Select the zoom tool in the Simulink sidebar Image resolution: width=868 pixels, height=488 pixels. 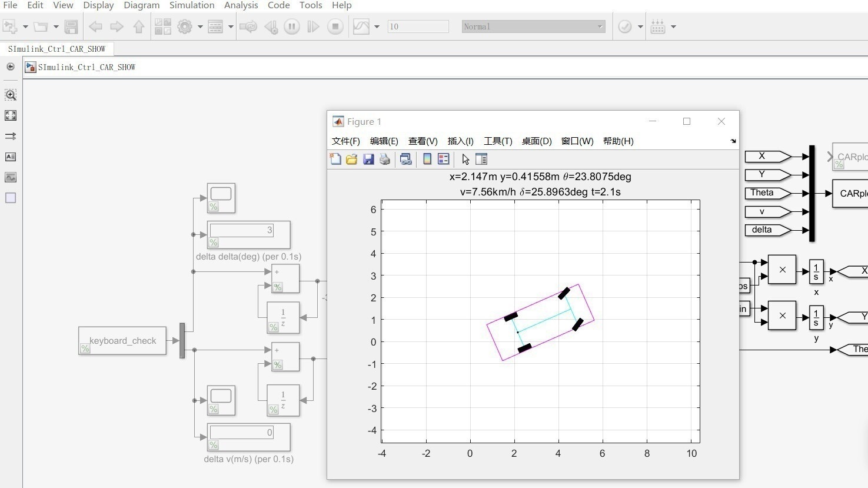coord(11,95)
